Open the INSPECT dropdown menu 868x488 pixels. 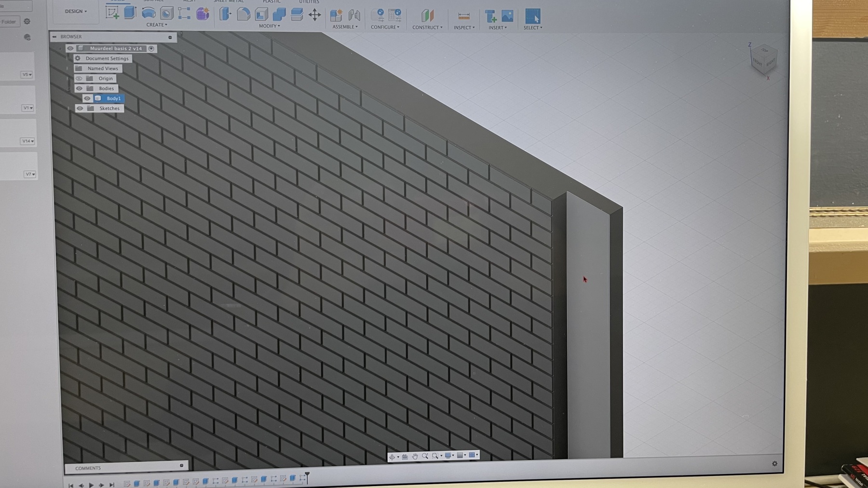pos(464,27)
